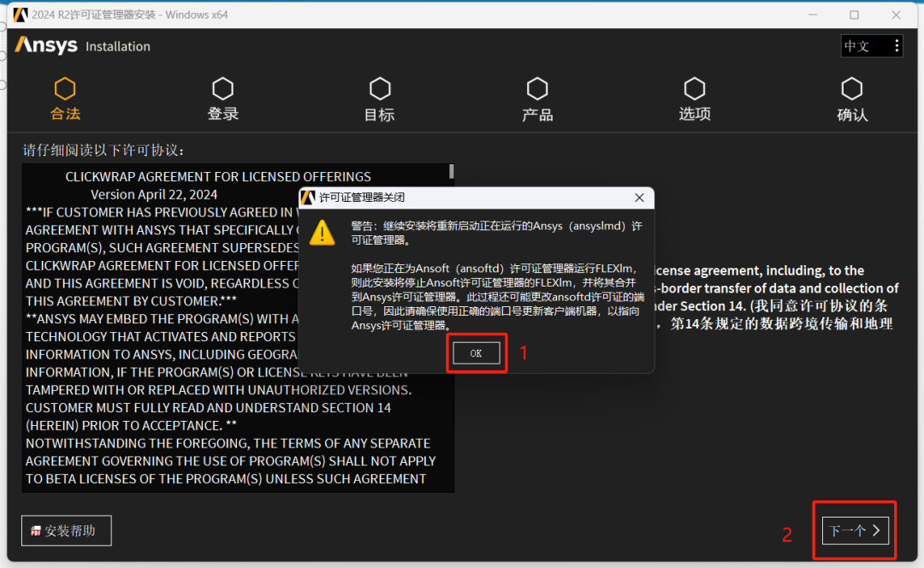This screenshot has height=568, width=924.
Task: Select the 选项 step hexagon icon
Action: pos(695,89)
